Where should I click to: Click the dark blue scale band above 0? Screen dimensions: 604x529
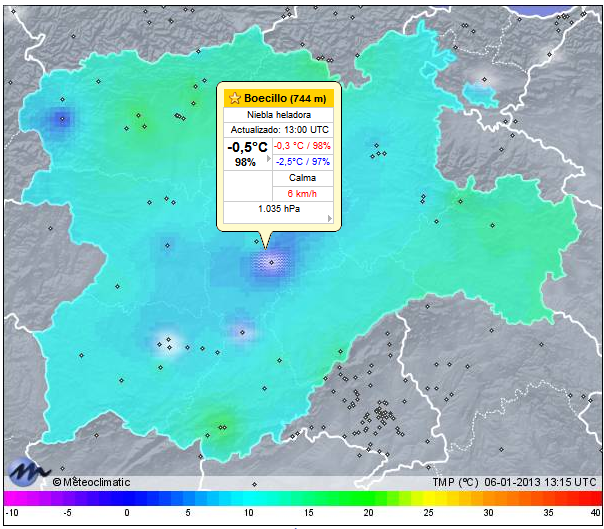coord(127,498)
